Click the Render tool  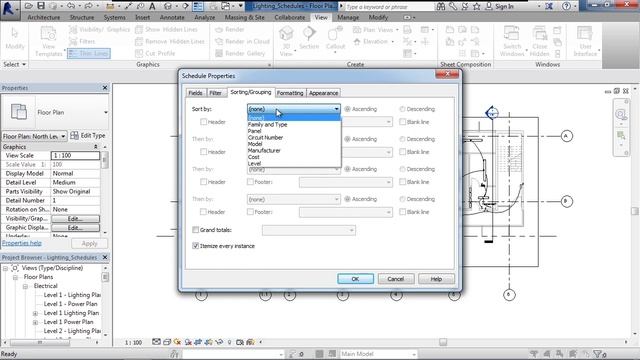(x=229, y=29)
